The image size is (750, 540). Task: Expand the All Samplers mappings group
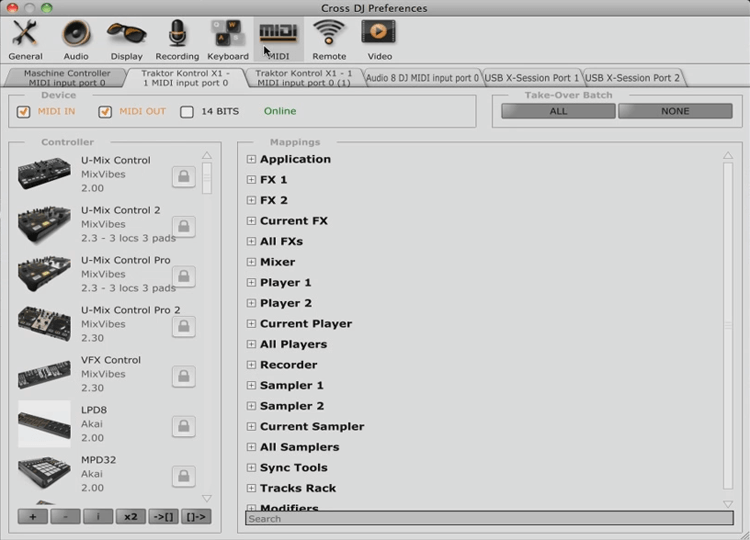pyautogui.click(x=251, y=447)
